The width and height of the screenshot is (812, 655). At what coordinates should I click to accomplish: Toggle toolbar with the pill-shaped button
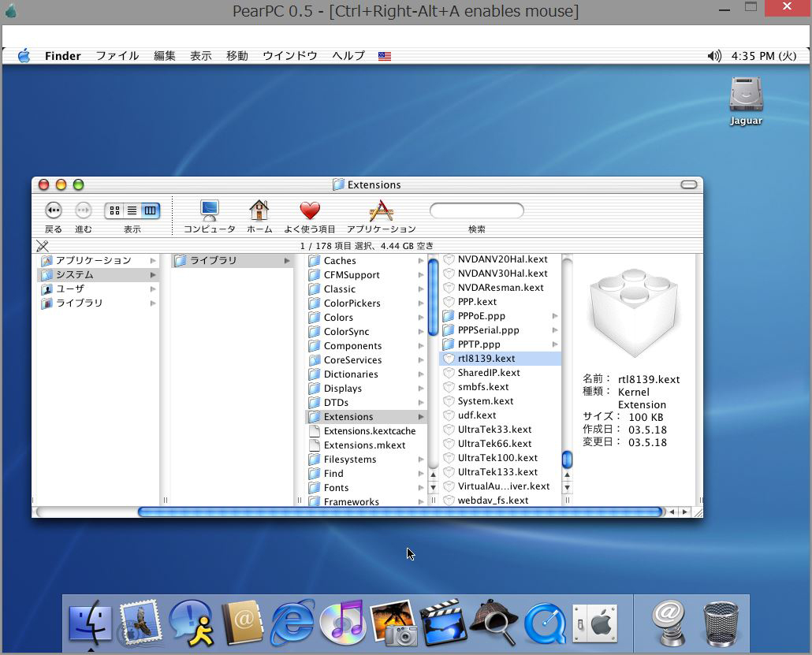[x=689, y=185]
